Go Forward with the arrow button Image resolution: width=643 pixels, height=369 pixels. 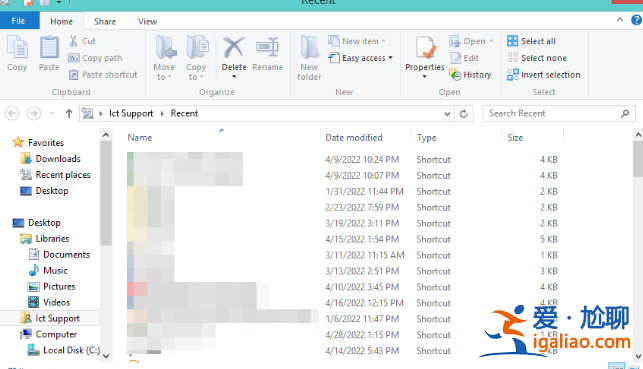tap(34, 113)
